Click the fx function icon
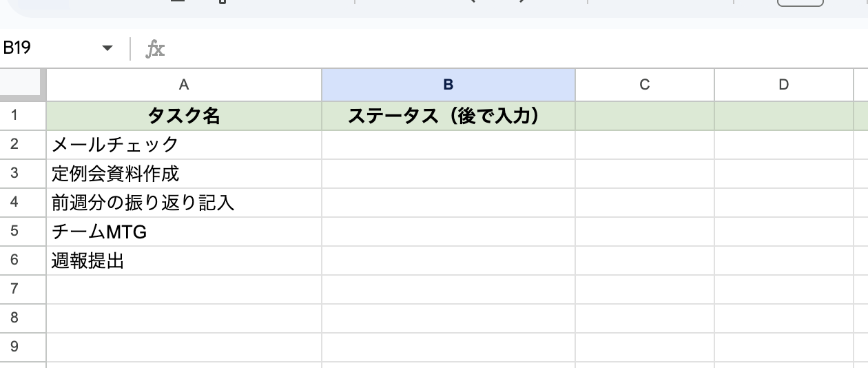The width and height of the screenshot is (868, 368). pos(155,48)
